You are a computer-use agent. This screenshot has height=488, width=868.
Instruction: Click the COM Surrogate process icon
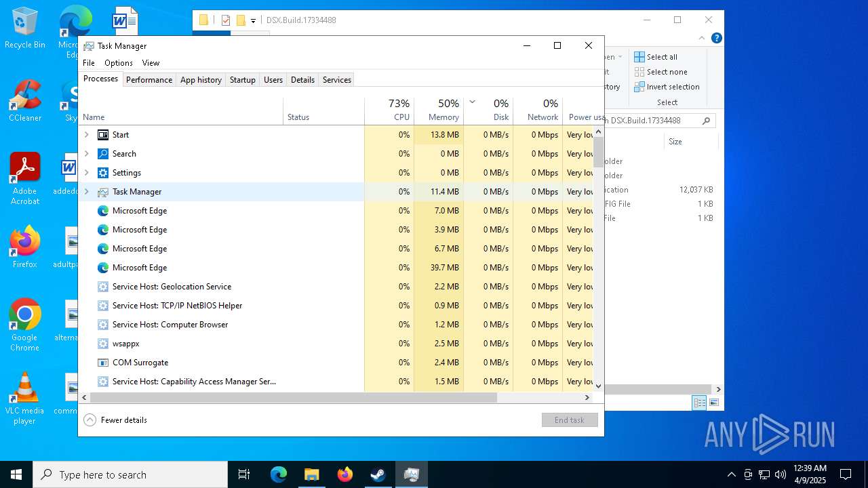point(103,363)
